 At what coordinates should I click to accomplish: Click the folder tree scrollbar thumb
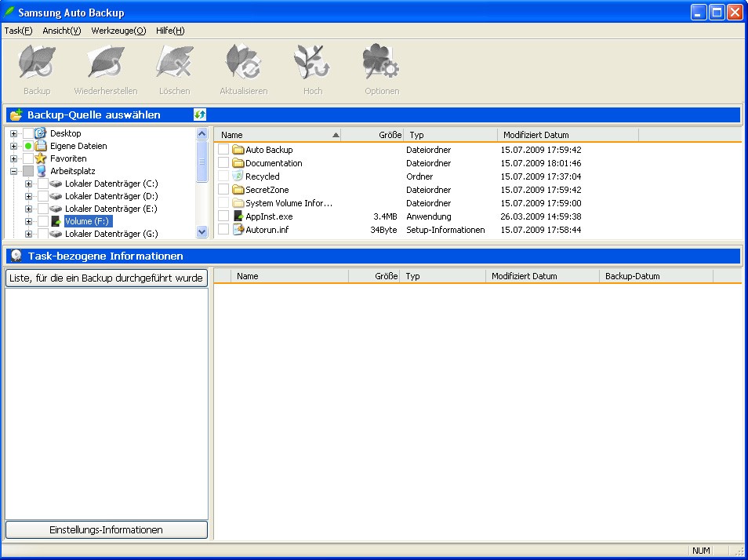(202, 162)
